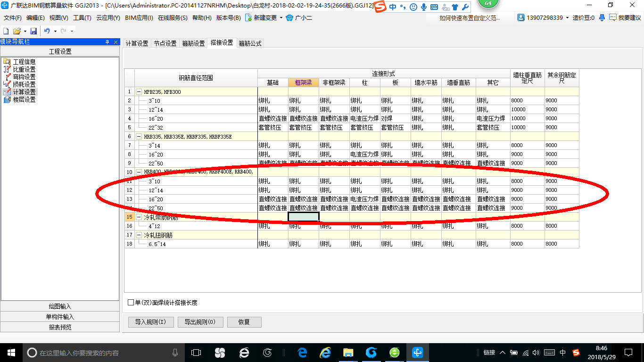Click the Sogou emoji smiley icon

click(x=413, y=8)
